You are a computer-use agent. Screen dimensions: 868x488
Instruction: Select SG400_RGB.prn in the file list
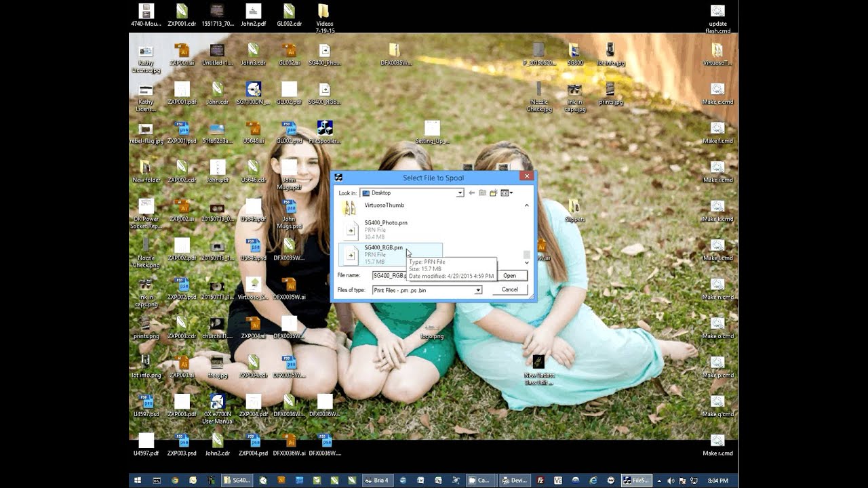tap(391, 254)
